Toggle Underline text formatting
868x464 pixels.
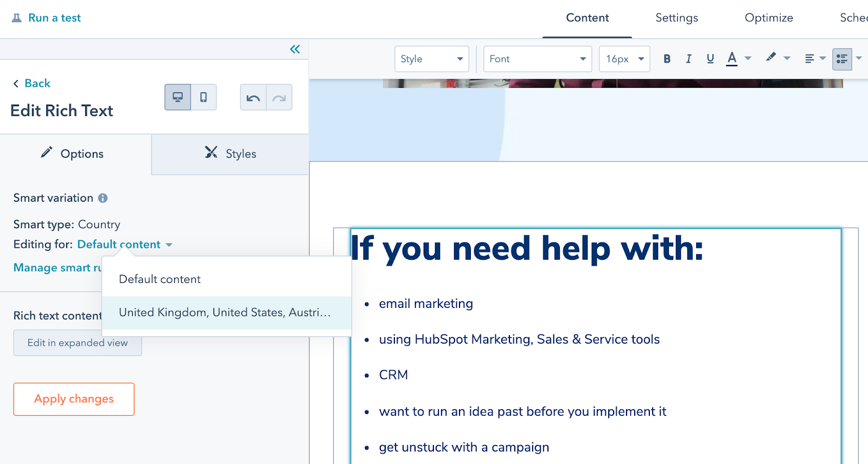[710, 59]
